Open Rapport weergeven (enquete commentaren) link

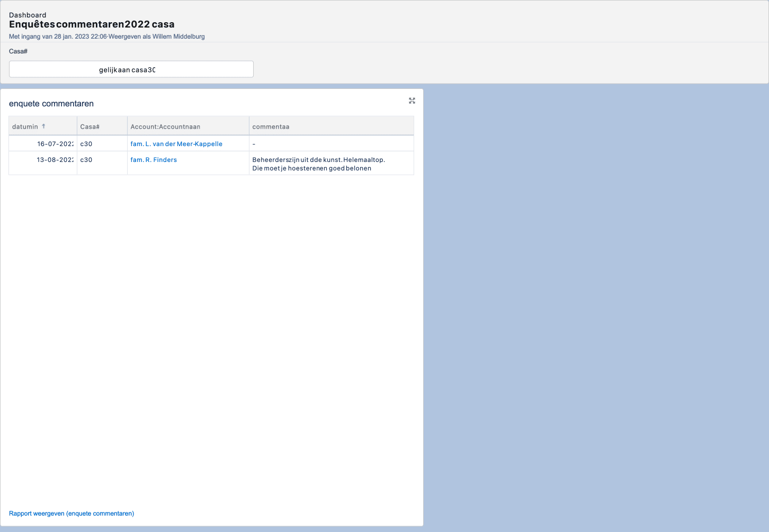click(71, 513)
